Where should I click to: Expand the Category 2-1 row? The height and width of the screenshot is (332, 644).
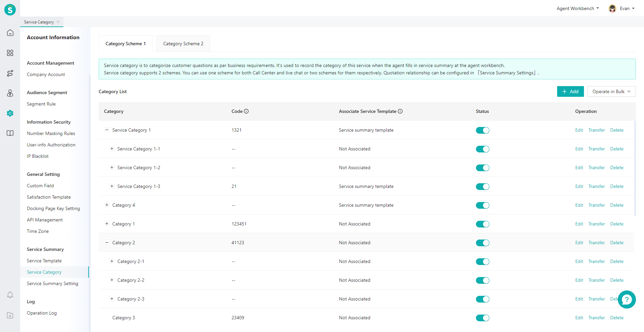click(112, 261)
